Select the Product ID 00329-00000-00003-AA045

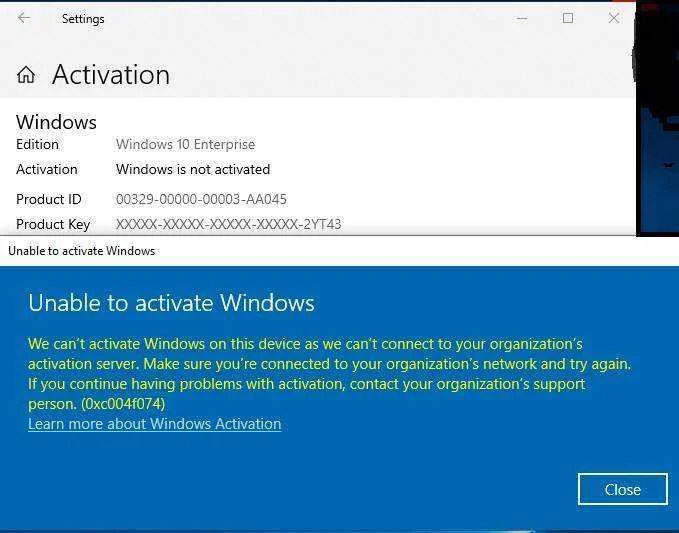point(201,199)
